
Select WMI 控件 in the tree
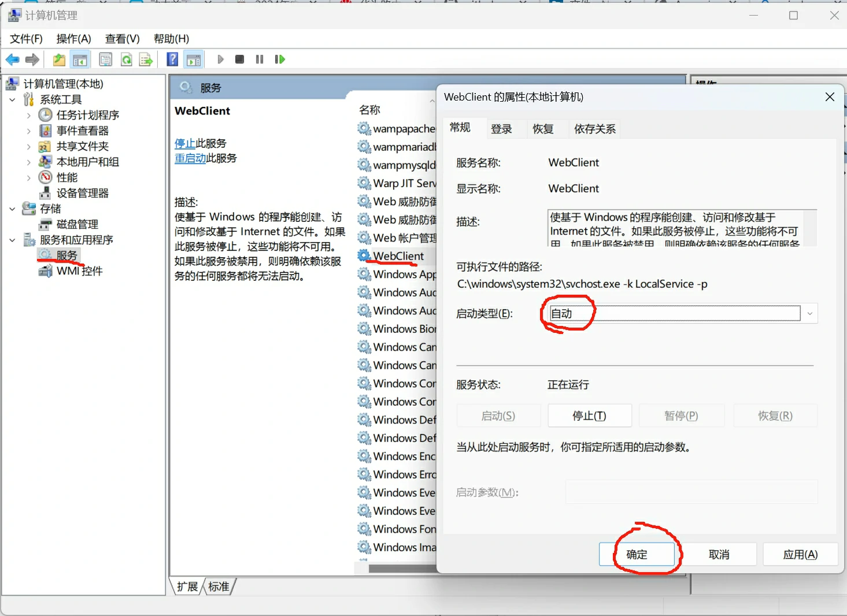coord(80,271)
